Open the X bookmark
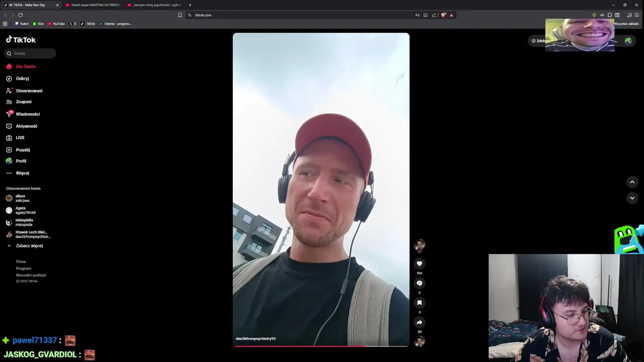The height and width of the screenshot is (362, 644). 72,24
